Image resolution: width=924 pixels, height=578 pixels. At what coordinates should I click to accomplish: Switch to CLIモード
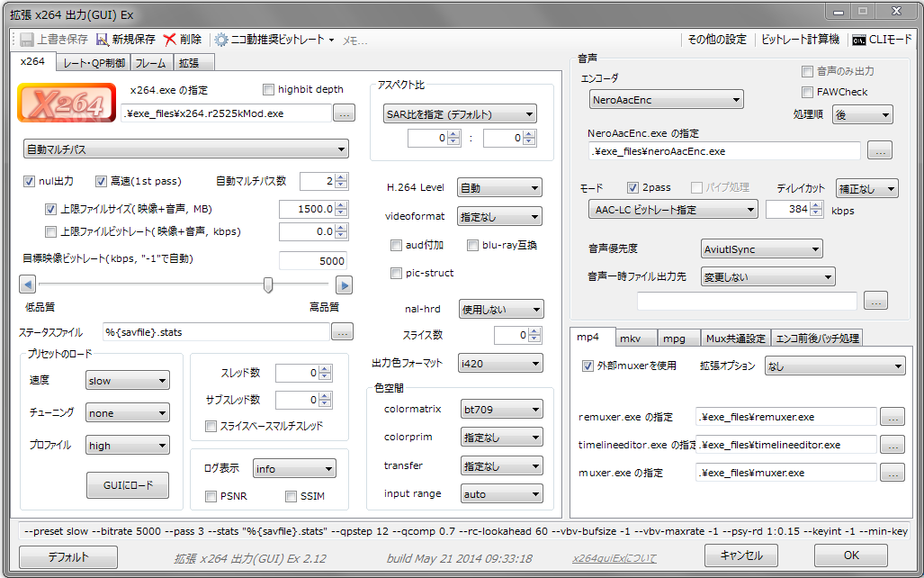[882, 40]
